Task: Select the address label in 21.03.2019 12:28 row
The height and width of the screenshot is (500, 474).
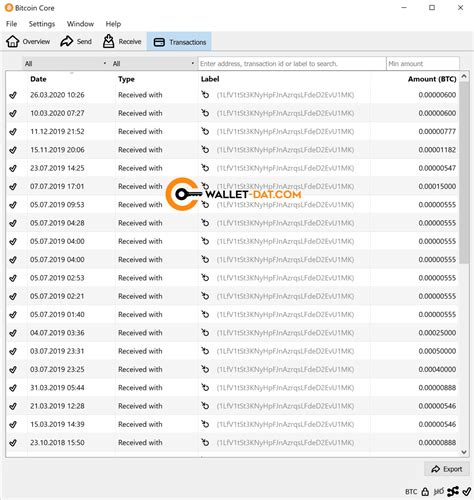Action: click(285, 406)
